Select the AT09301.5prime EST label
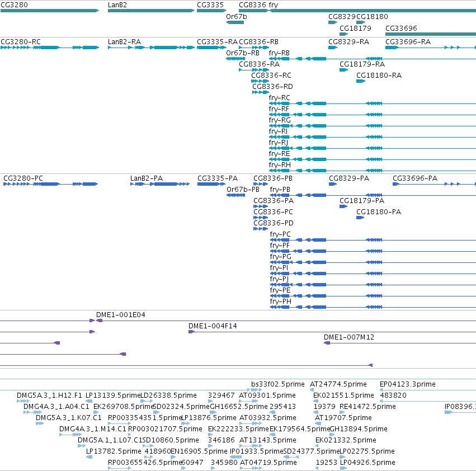 (x=267, y=395)
